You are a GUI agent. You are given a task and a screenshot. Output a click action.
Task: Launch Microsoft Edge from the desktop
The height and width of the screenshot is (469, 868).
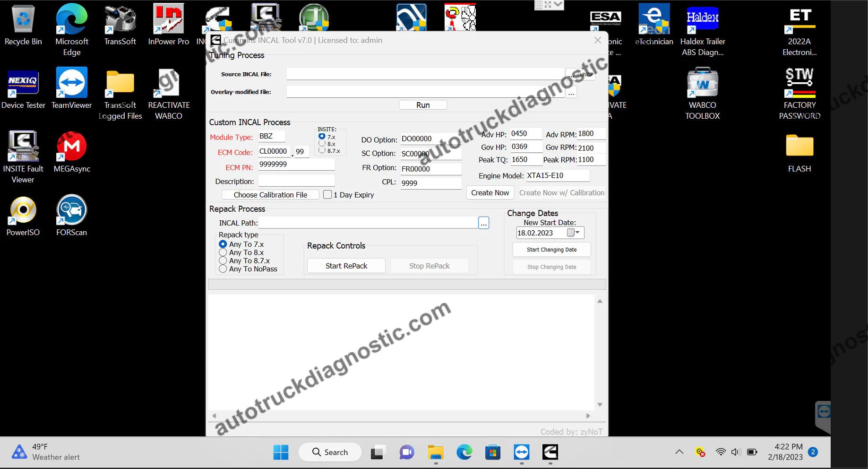(x=72, y=30)
